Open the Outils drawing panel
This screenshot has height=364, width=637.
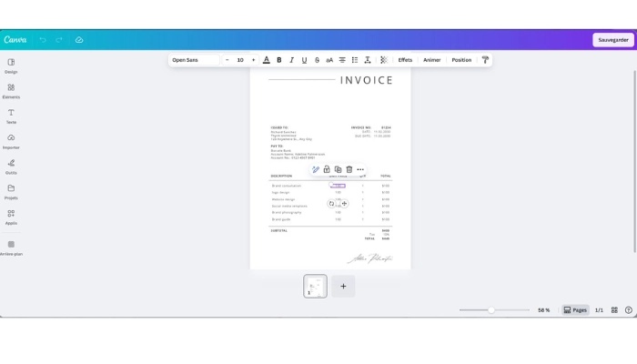[x=11, y=167]
